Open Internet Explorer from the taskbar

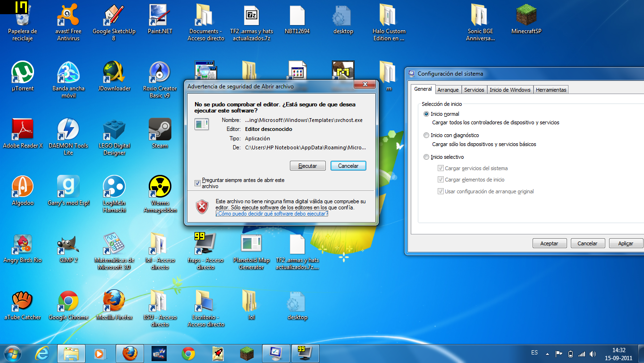42,354
